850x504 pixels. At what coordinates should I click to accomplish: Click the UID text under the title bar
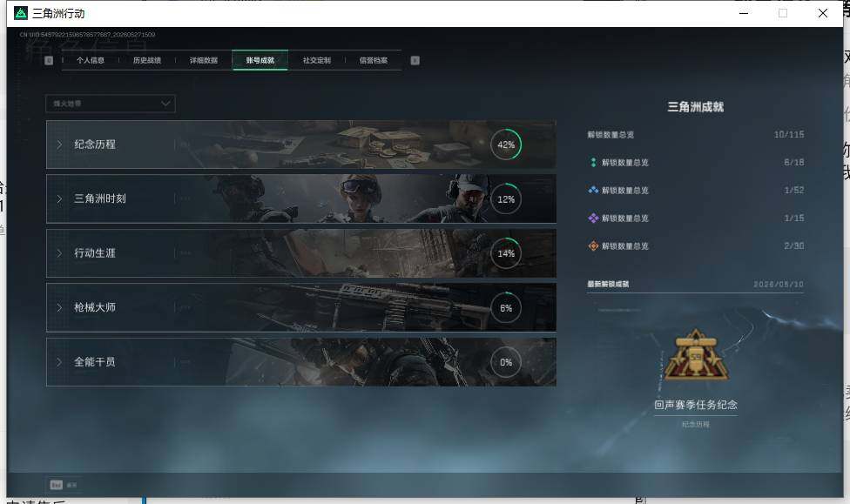click(x=87, y=35)
